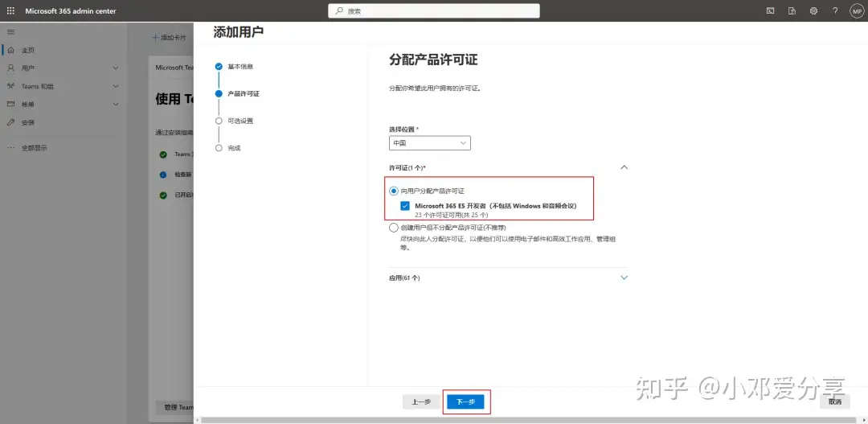
Task: Expand the 帐单 sidebar chevron
Action: (x=116, y=105)
